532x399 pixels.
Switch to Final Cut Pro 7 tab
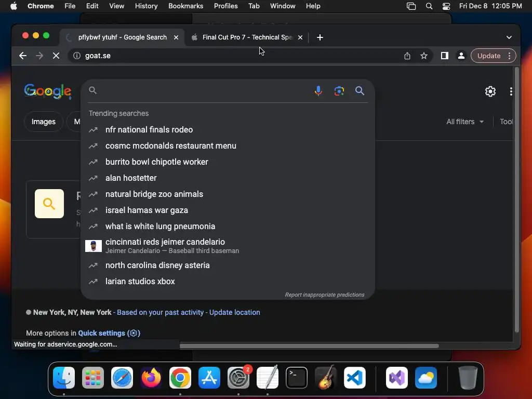pos(246,37)
